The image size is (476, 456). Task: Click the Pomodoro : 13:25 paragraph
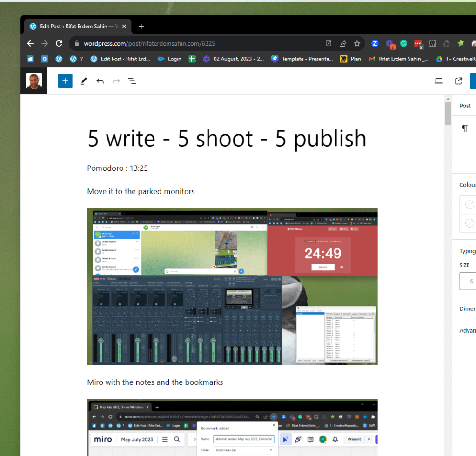(x=117, y=168)
